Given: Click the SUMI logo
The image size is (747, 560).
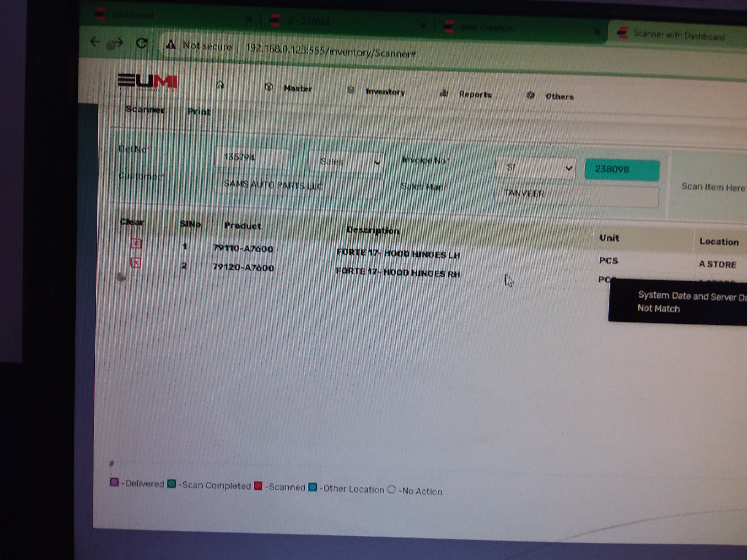Looking at the screenshot, I should (148, 82).
